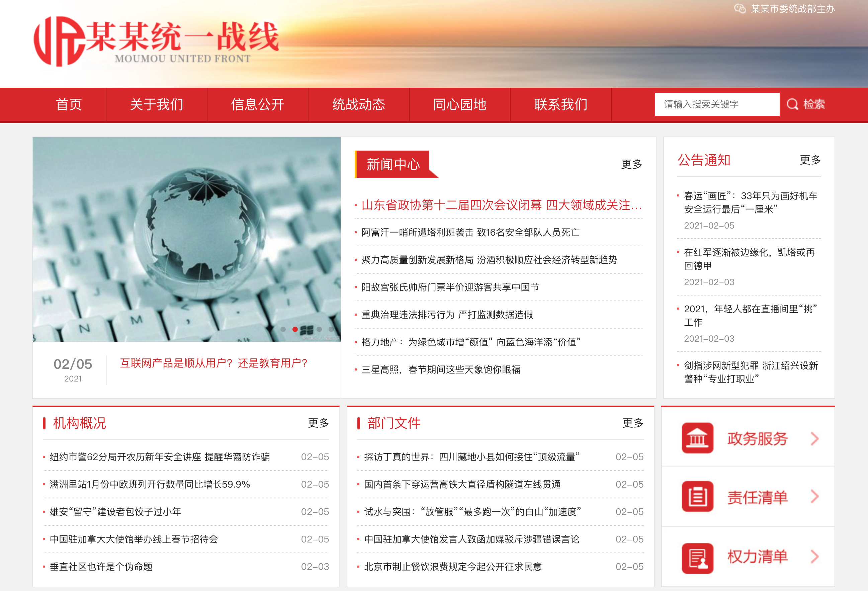Screen dimensions: 868x591
Task: Select the 统战动态 menu item
Action: [x=359, y=105]
